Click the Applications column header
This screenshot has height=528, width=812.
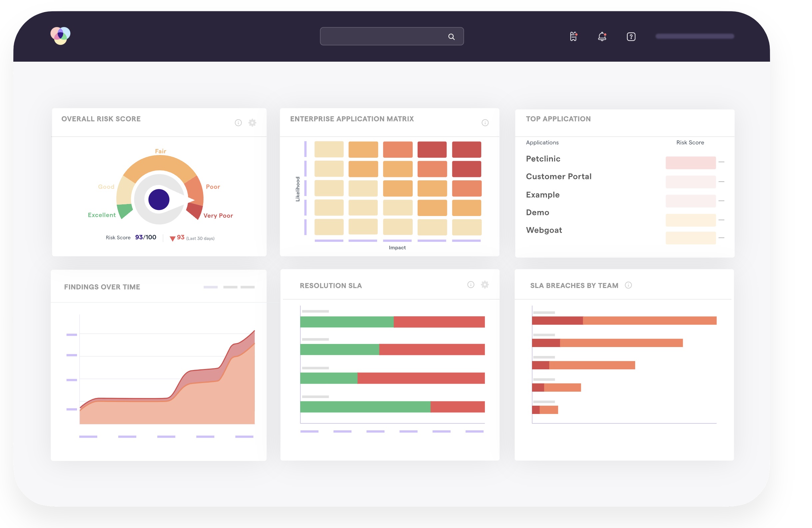(542, 142)
